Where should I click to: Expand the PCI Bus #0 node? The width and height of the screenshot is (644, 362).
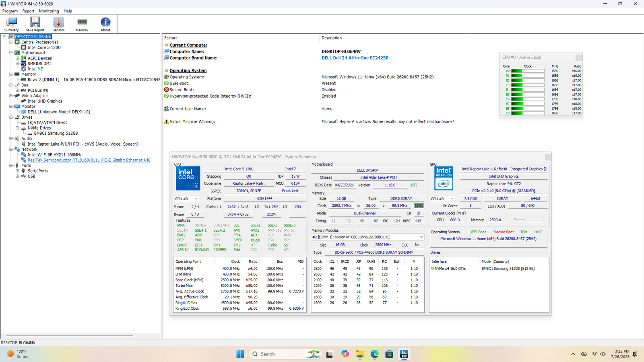click(x=17, y=90)
